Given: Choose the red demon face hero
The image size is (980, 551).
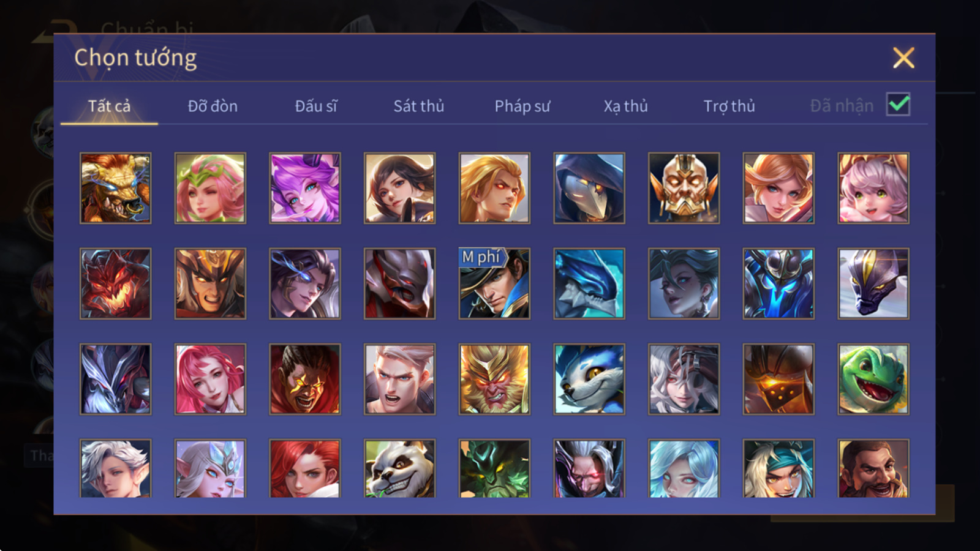Looking at the screenshot, I should pyautogui.click(x=115, y=283).
